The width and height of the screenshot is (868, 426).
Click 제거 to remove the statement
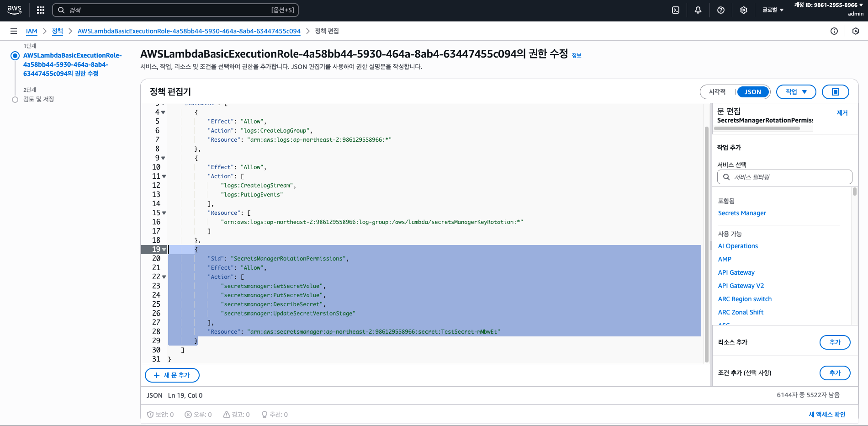coord(842,113)
